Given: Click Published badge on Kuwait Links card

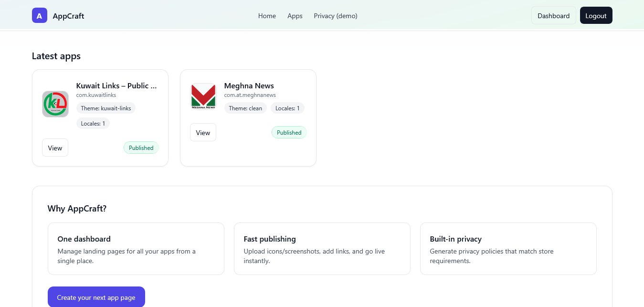Looking at the screenshot, I should point(141,148).
